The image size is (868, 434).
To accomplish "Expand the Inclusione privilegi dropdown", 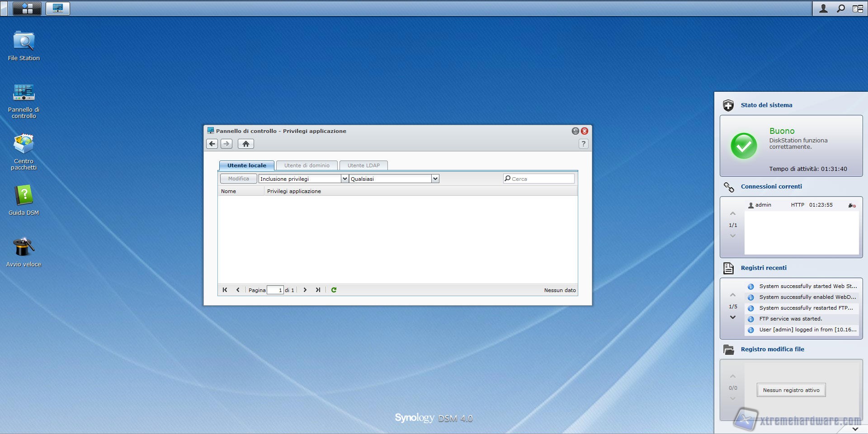I will coord(344,179).
